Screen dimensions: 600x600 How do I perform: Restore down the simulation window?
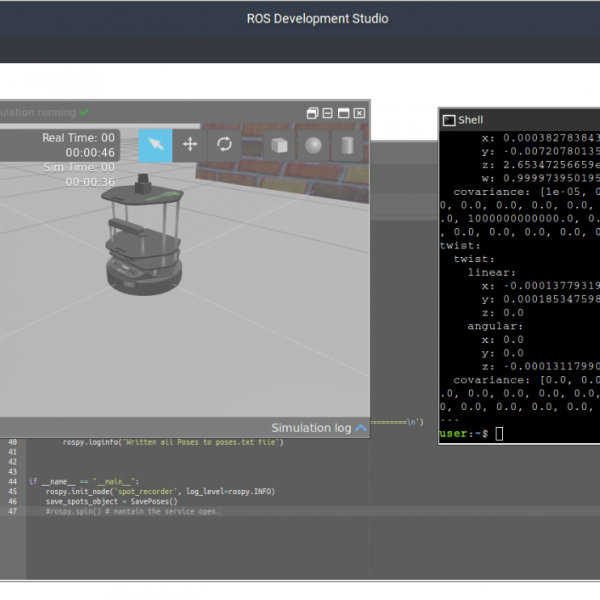point(312,113)
